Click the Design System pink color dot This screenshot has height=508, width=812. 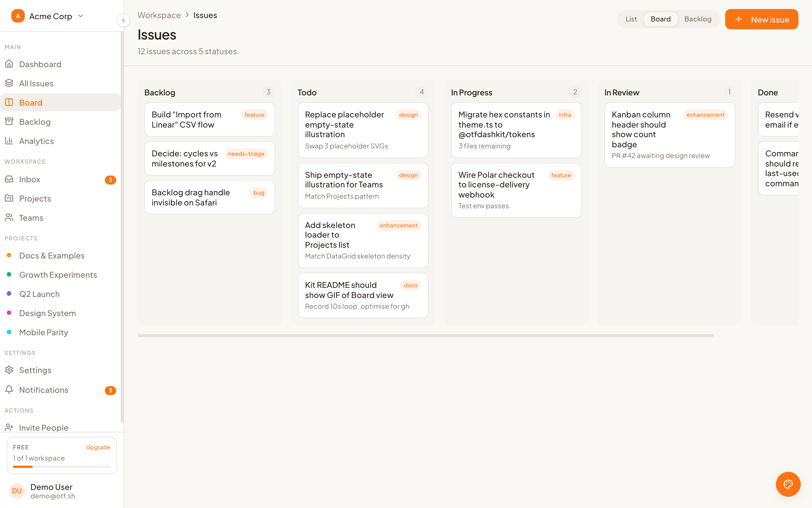click(9, 313)
